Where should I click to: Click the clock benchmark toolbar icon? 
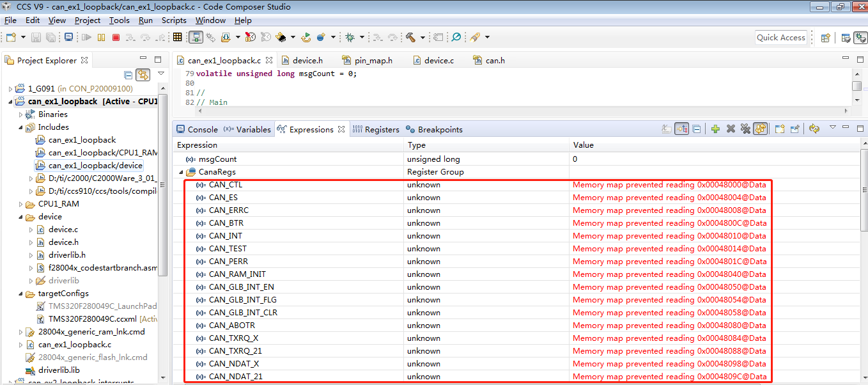click(x=250, y=37)
